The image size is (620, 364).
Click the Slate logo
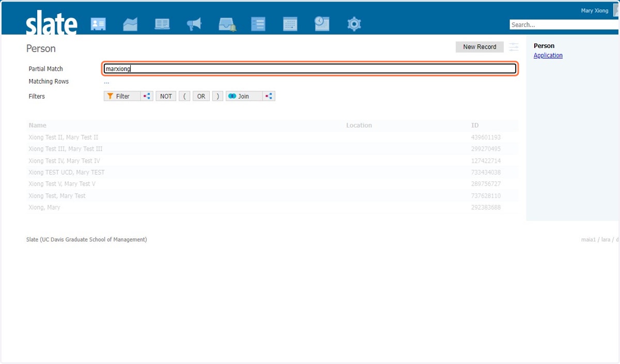(x=52, y=23)
